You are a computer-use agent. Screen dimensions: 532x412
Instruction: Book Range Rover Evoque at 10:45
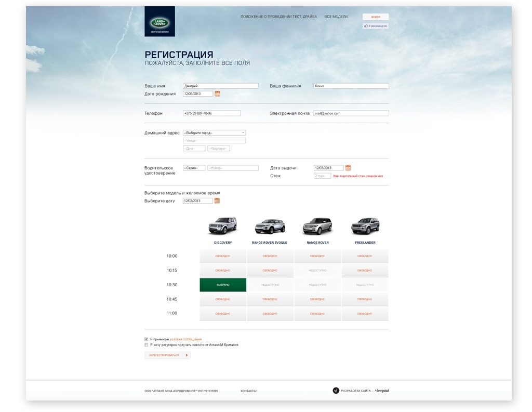(x=270, y=299)
